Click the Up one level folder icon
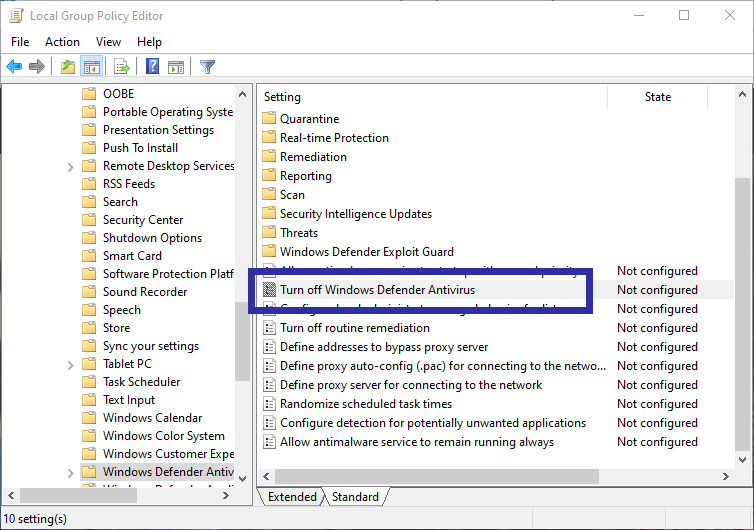The image size is (754, 530). (x=68, y=66)
